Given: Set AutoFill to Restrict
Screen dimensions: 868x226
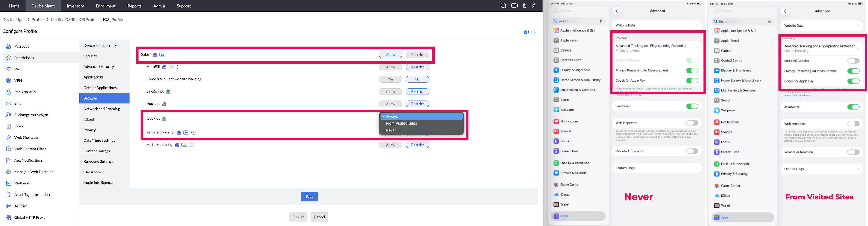Looking at the screenshot, I should click(x=417, y=67).
